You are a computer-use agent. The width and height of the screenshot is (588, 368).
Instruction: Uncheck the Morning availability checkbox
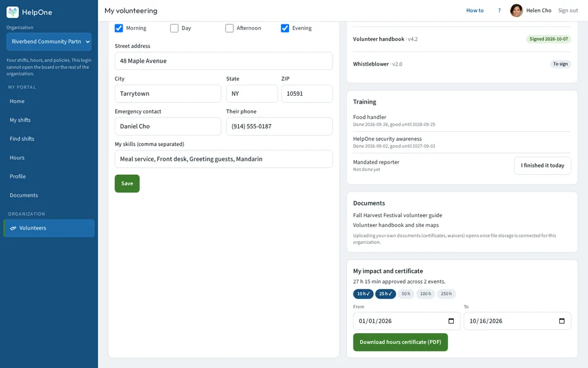(x=119, y=28)
